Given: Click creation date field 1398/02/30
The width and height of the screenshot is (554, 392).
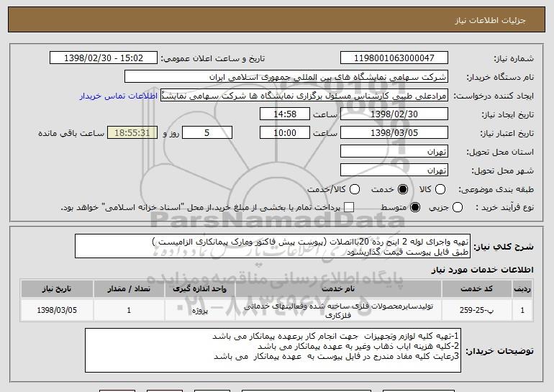Looking at the screenshot, I should pyautogui.click(x=394, y=114).
